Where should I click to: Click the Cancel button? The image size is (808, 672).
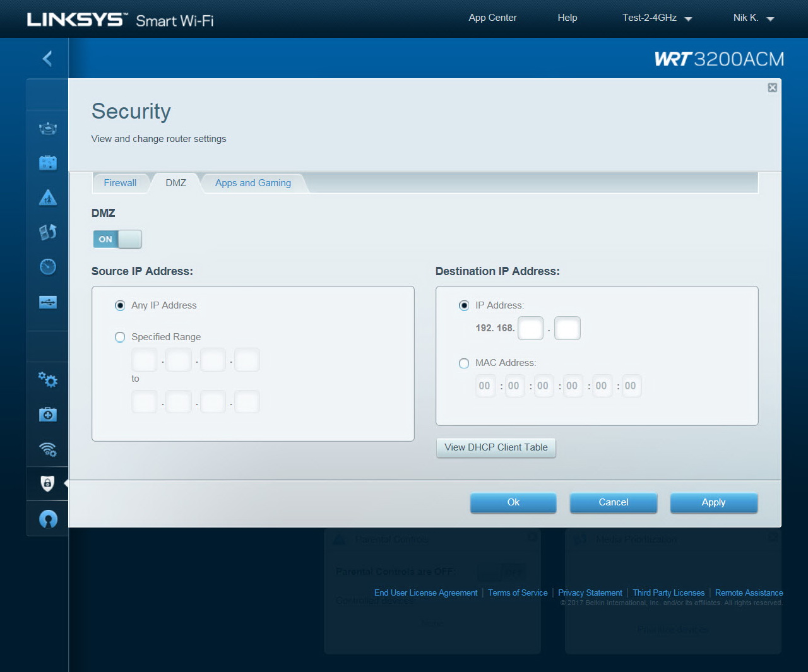(614, 502)
